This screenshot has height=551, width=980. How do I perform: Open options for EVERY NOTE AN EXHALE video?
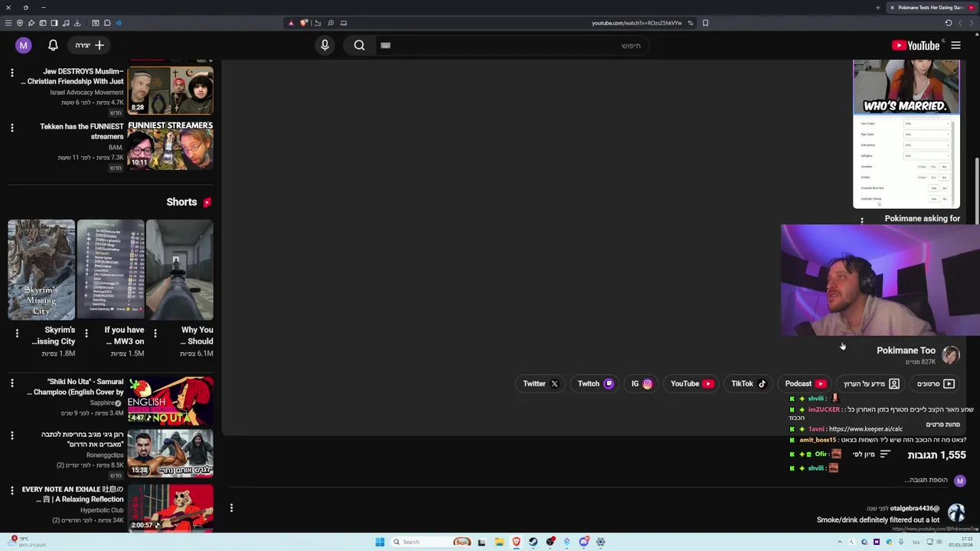pos(11,491)
